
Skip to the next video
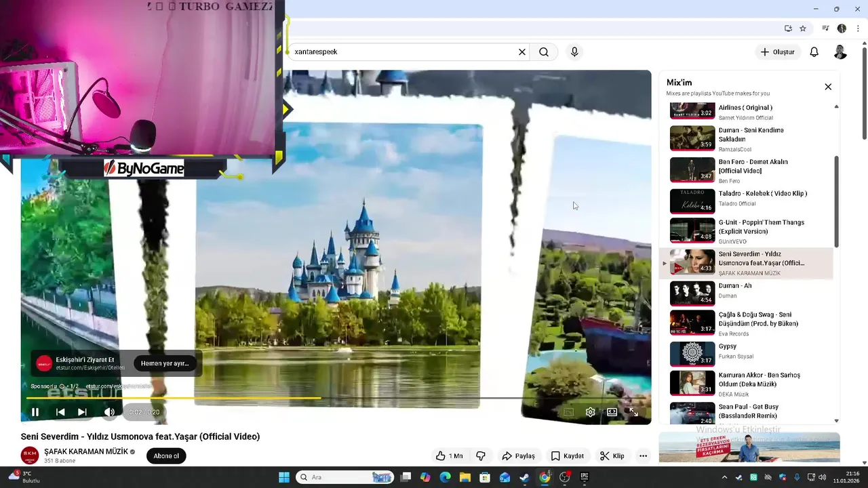[82, 412]
